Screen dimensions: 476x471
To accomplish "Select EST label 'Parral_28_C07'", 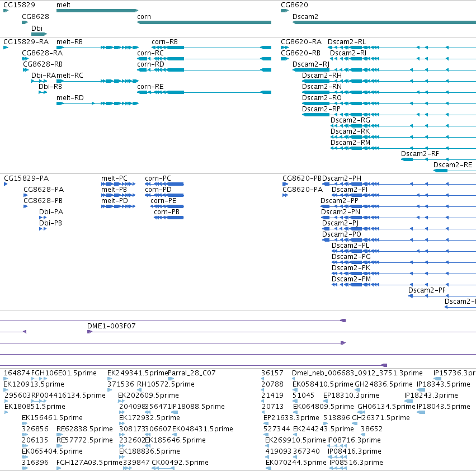I will click(x=191, y=373).
